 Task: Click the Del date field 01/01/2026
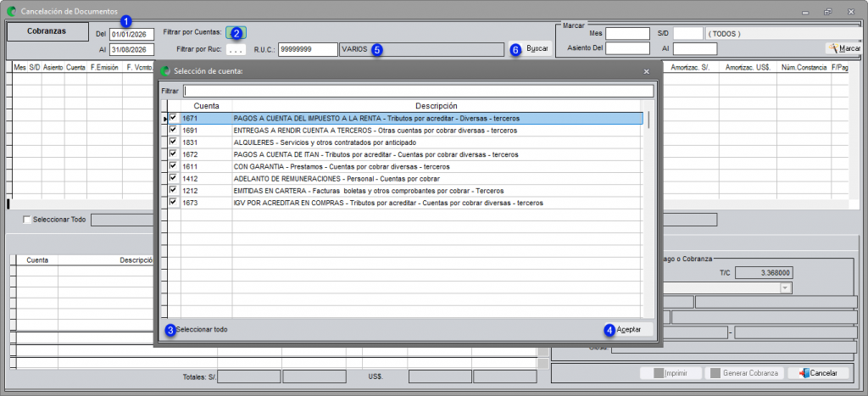coord(131,34)
